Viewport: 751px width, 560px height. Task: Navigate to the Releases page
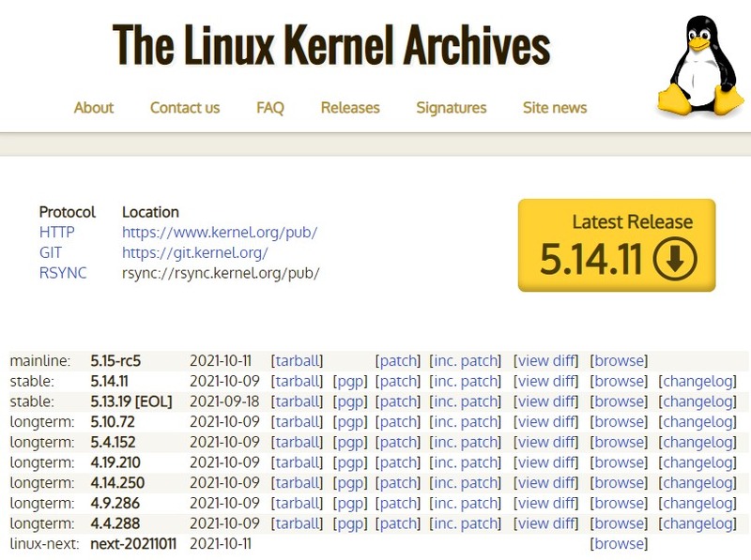[x=350, y=108]
